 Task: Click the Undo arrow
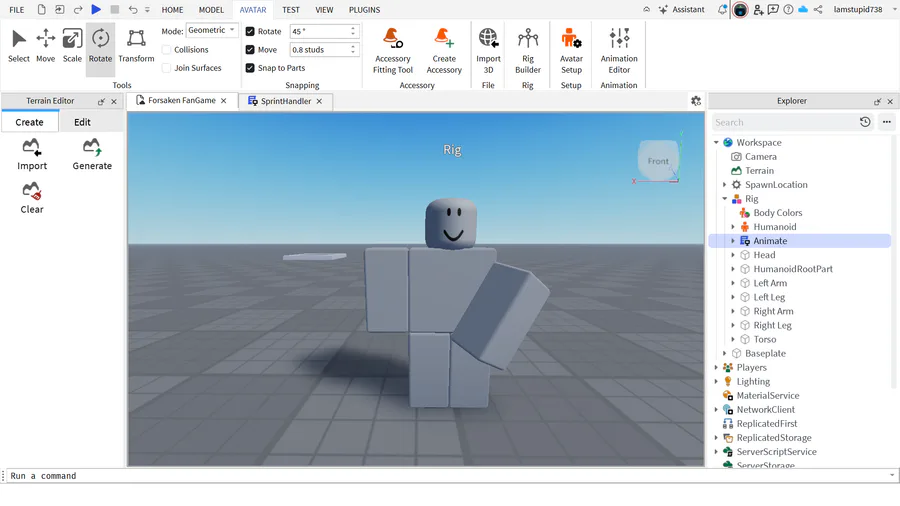[x=133, y=9]
